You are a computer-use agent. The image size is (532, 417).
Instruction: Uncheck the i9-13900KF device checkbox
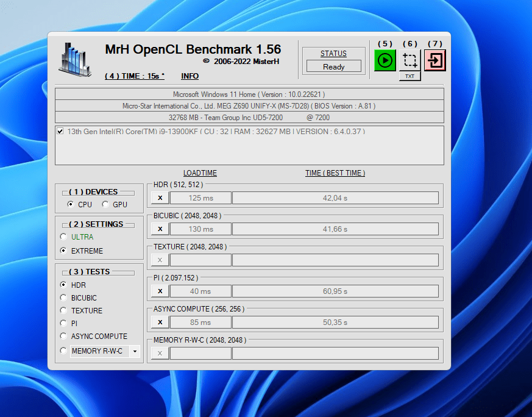(60, 131)
